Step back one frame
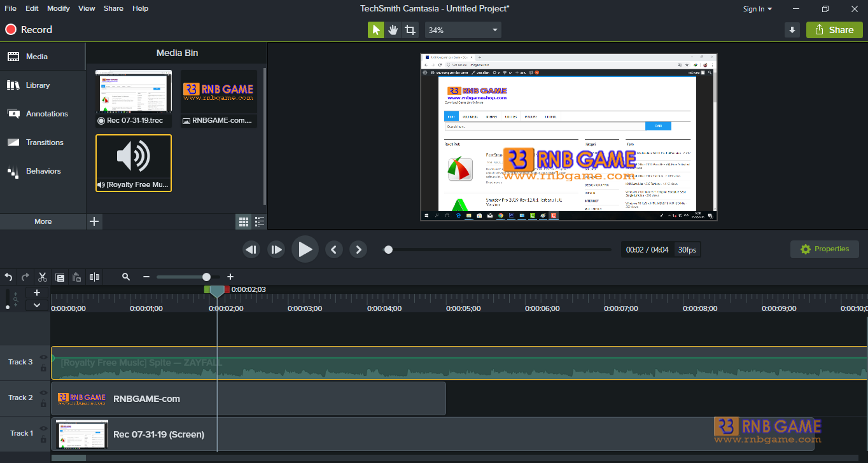The width and height of the screenshot is (868, 463). point(251,249)
